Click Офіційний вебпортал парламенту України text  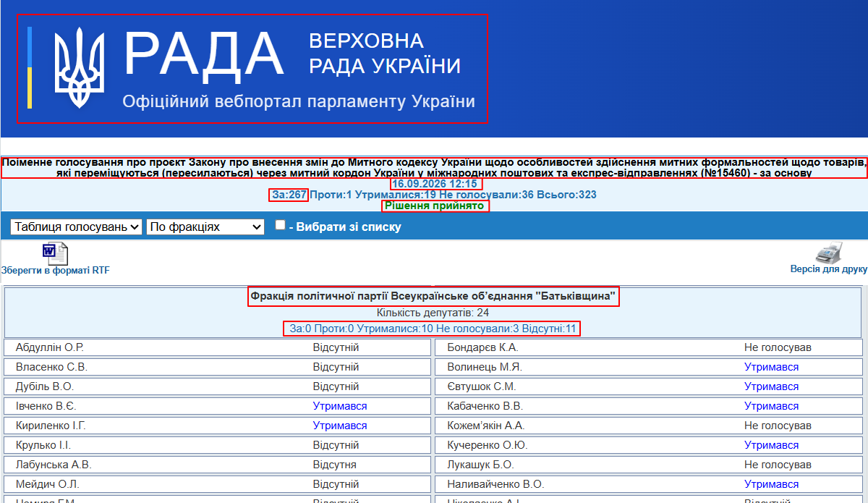point(299,101)
